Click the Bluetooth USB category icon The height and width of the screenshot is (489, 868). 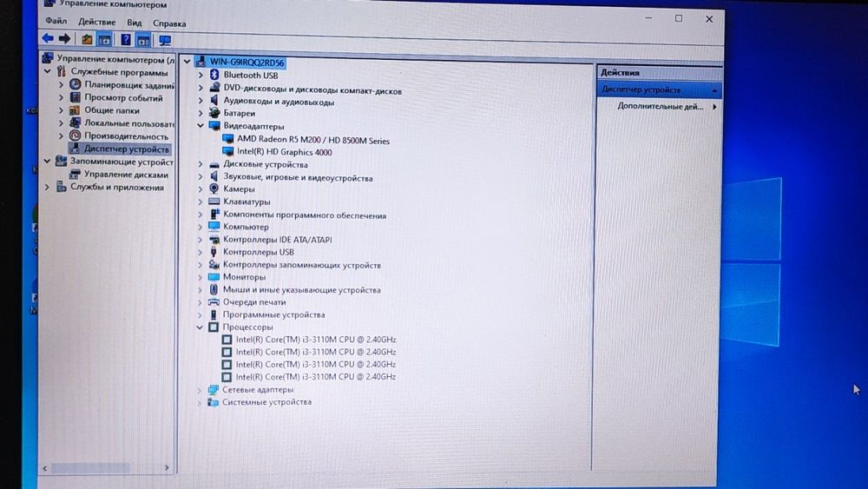(x=214, y=75)
